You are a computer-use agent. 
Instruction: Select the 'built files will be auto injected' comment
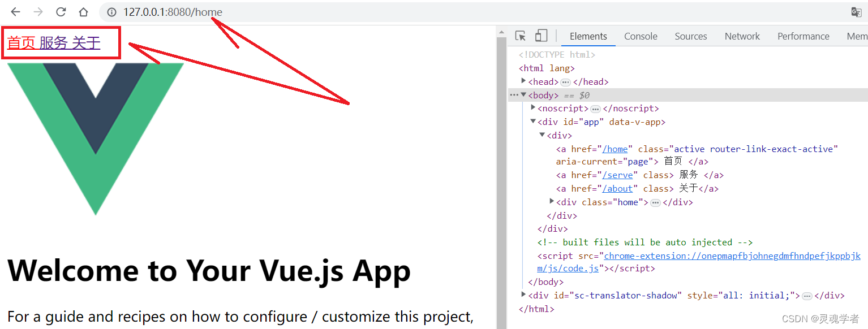click(645, 243)
